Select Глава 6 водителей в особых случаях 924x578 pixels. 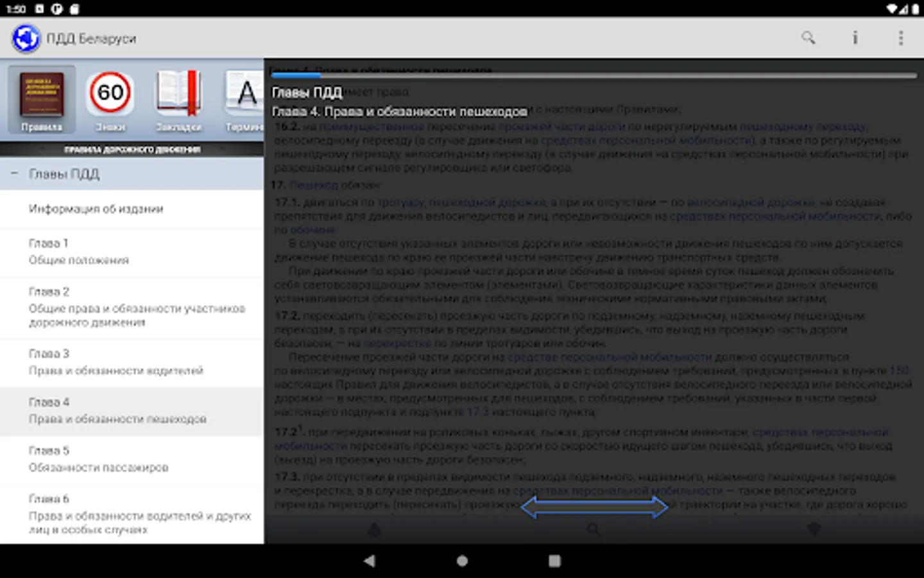(132, 514)
